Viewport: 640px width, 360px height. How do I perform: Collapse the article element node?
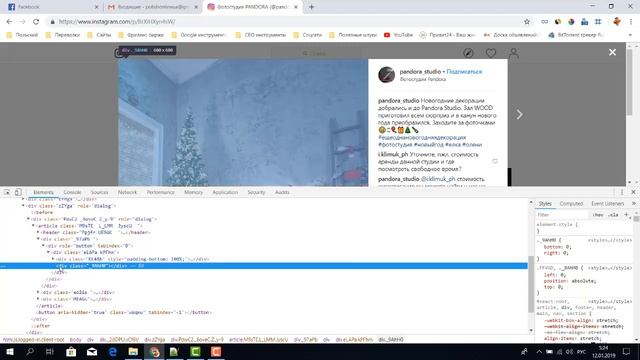[33, 226]
